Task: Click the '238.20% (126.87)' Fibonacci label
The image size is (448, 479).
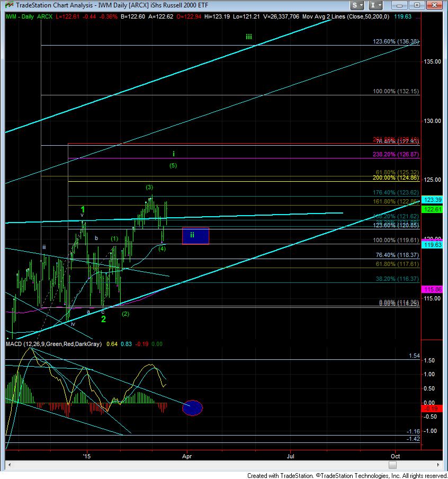Action: click(396, 154)
